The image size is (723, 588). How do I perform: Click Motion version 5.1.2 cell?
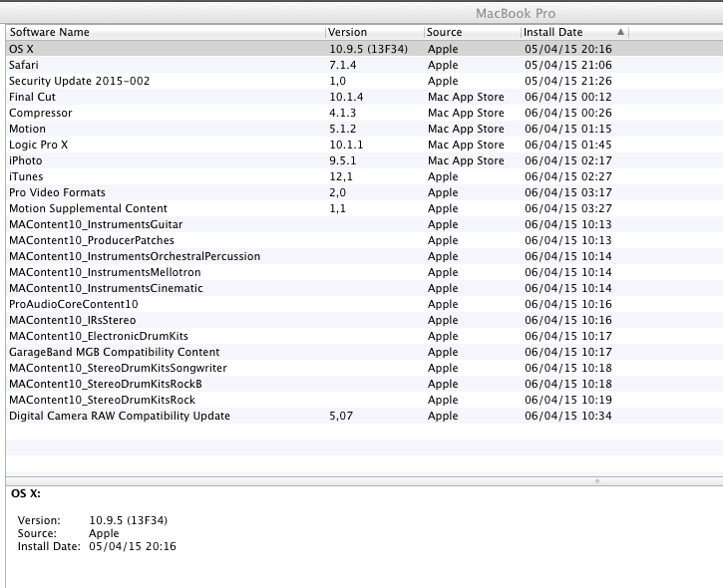[x=343, y=129]
